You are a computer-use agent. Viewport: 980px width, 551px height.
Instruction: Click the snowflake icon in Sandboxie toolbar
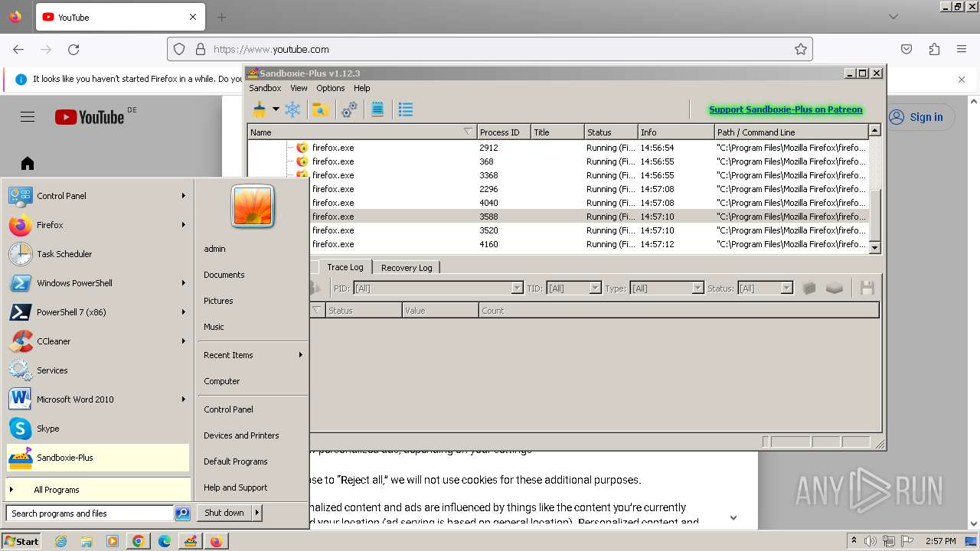[292, 110]
